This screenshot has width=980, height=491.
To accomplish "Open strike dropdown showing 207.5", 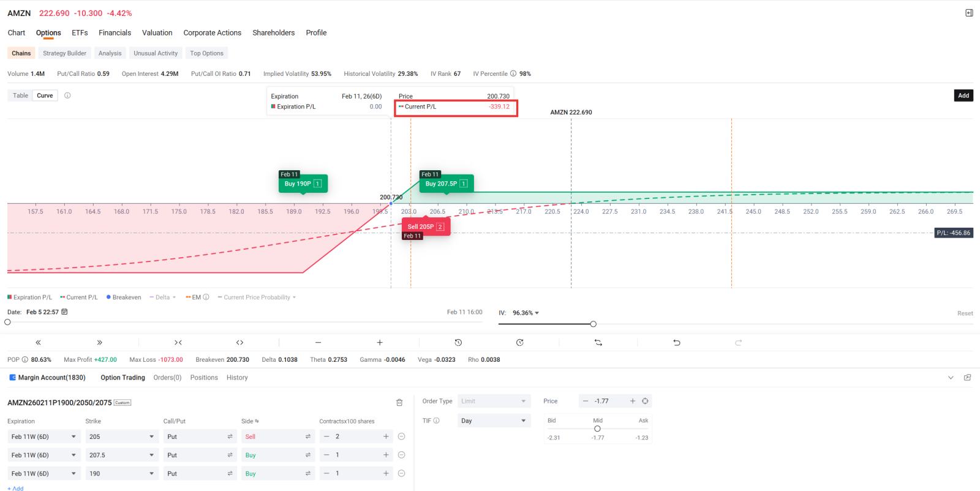I will (x=121, y=455).
